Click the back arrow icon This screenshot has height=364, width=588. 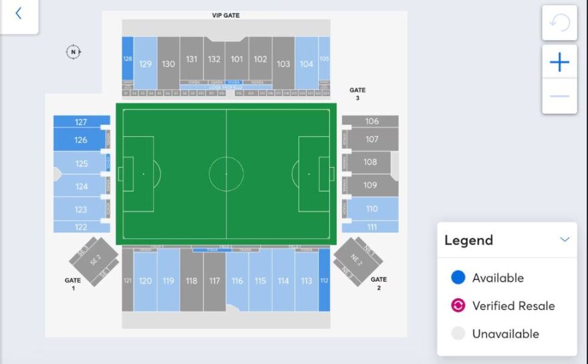(19, 13)
